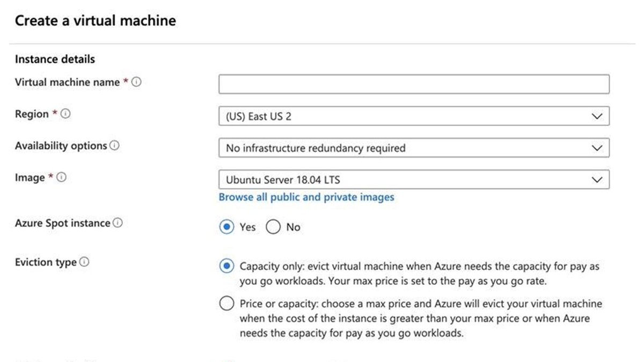Image resolution: width=644 pixels, height=362 pixels.
Task: Select No for Azure Spot instance
Action: 274,227
